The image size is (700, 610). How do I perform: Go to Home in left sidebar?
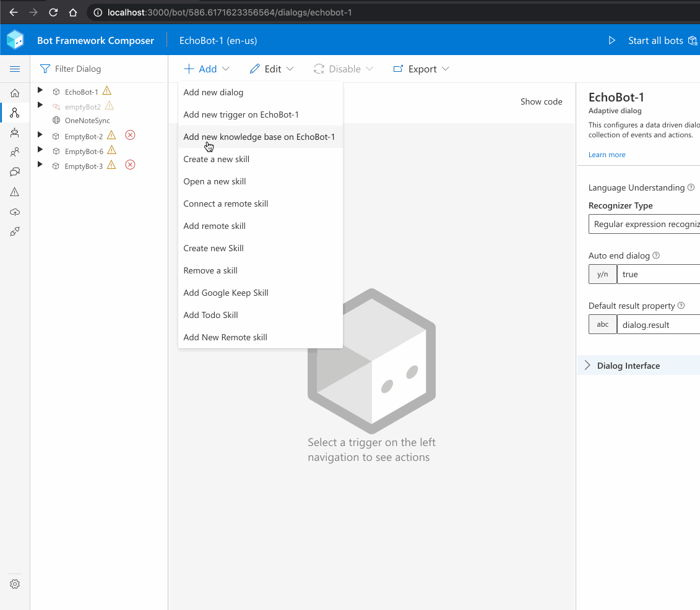point(15,93)
